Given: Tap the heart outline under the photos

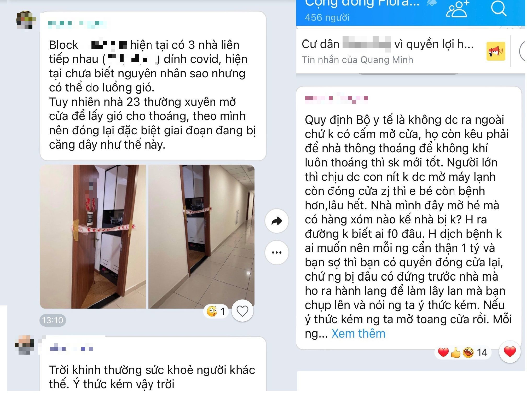Looking at the screenshot, I should pos(242,311).
